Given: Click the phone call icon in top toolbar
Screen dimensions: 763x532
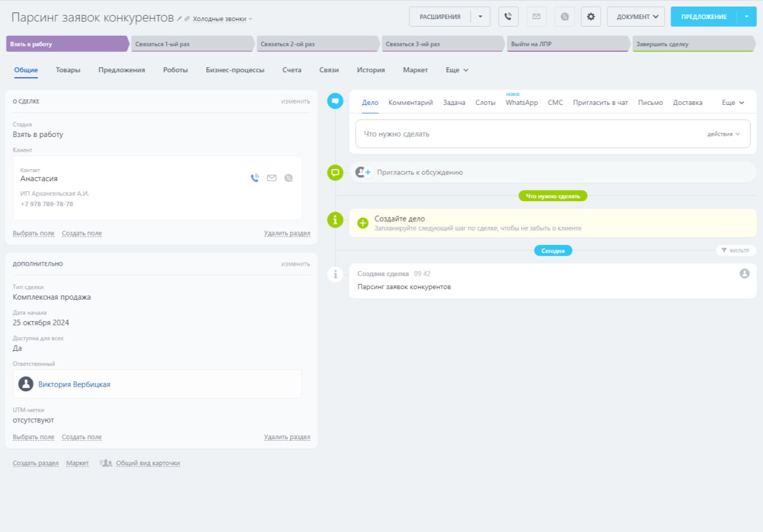Looking at the screenshot, I should (508, 17).
